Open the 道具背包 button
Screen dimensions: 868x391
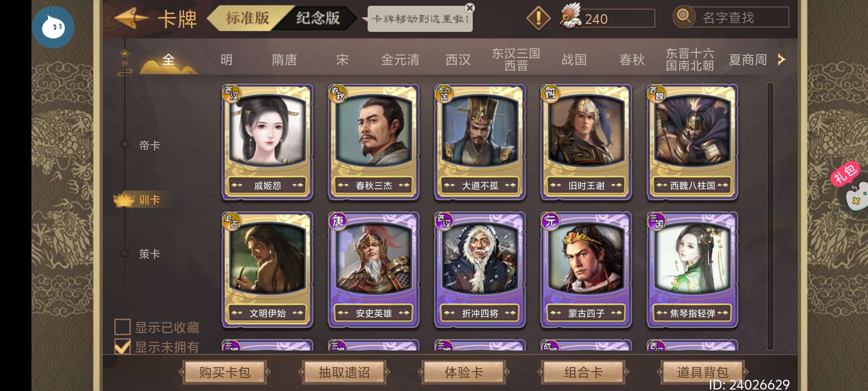coord(702,372)
